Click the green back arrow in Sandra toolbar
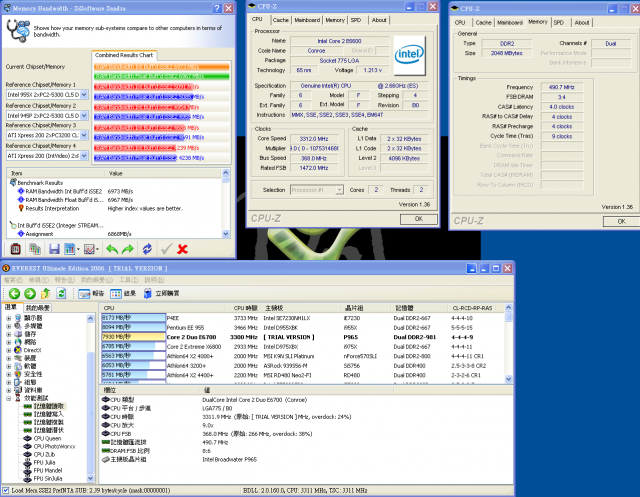The height and width of the screenshot is (497, 640). pyautogui.click(x=112, y=249)
